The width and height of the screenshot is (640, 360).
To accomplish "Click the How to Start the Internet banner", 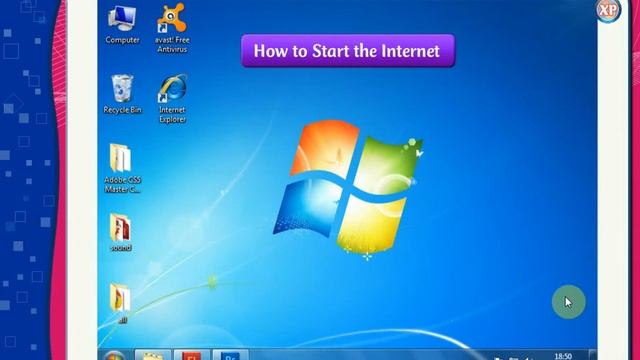I will [x=348, y=51].
